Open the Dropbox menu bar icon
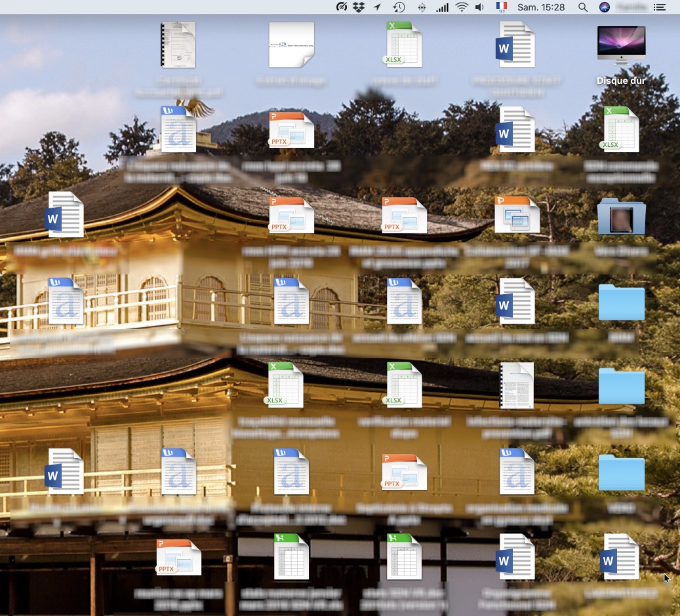Screen dimensions: 680x616 359,7
